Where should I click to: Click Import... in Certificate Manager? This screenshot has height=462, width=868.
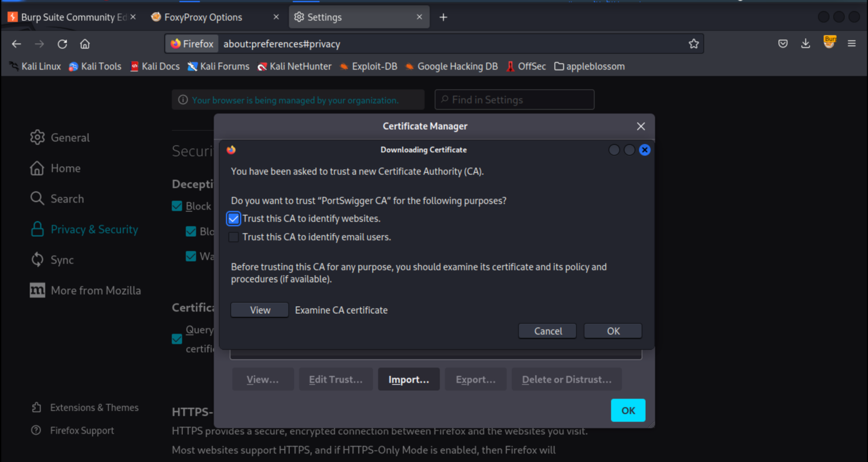[409, 380]
